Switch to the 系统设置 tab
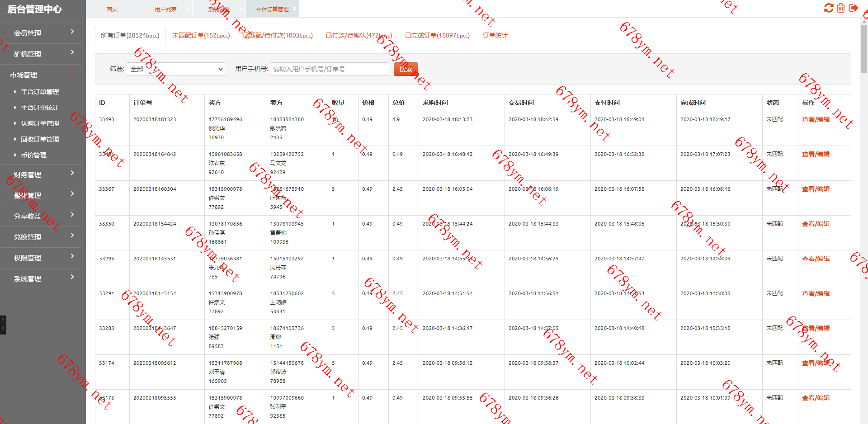868x424 pixels. 219,9
